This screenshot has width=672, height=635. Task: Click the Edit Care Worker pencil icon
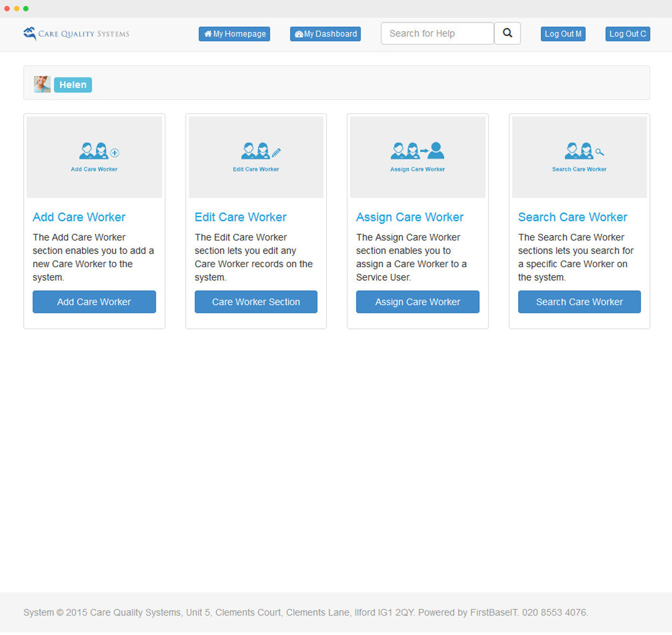pyautogui.click(x=276, y=153)
